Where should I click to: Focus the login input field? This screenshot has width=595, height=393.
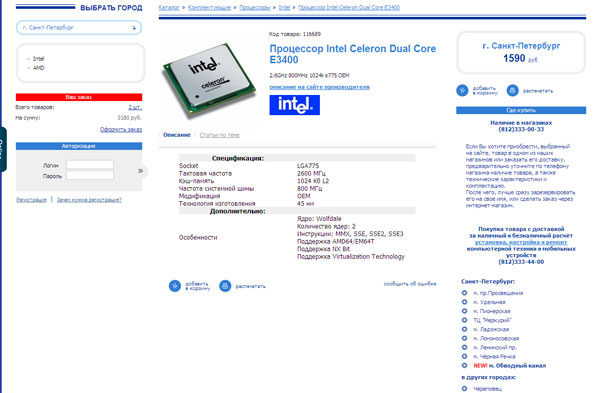[90, 165]
